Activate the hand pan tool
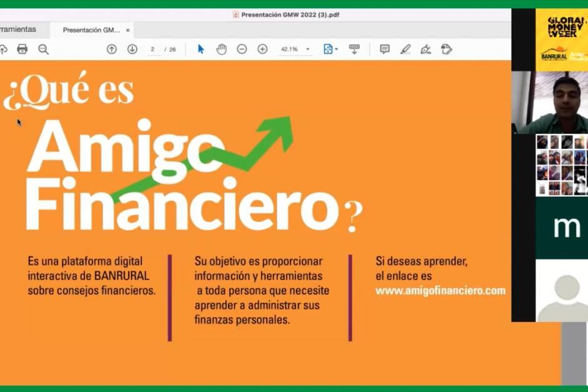588x392 pixels. (221, 49)
